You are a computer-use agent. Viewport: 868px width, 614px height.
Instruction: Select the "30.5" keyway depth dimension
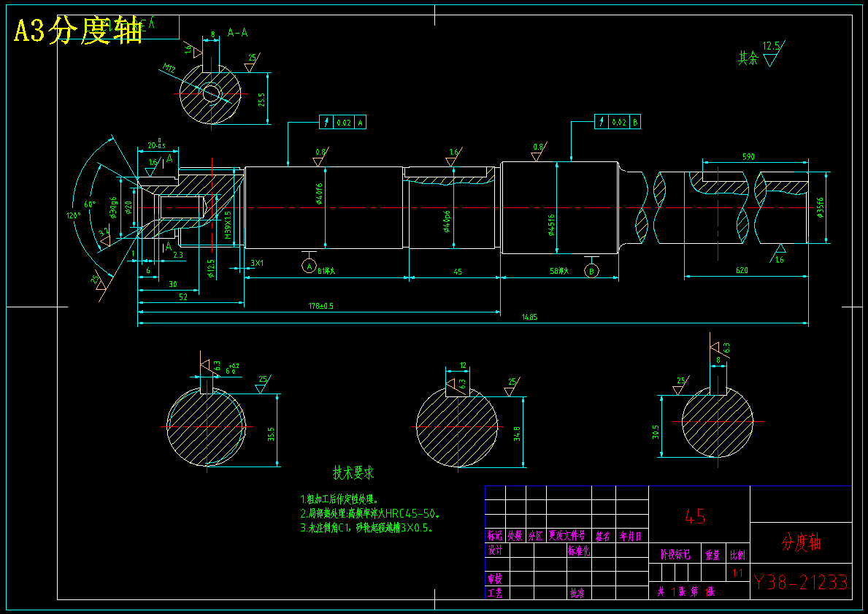[656, 432]
